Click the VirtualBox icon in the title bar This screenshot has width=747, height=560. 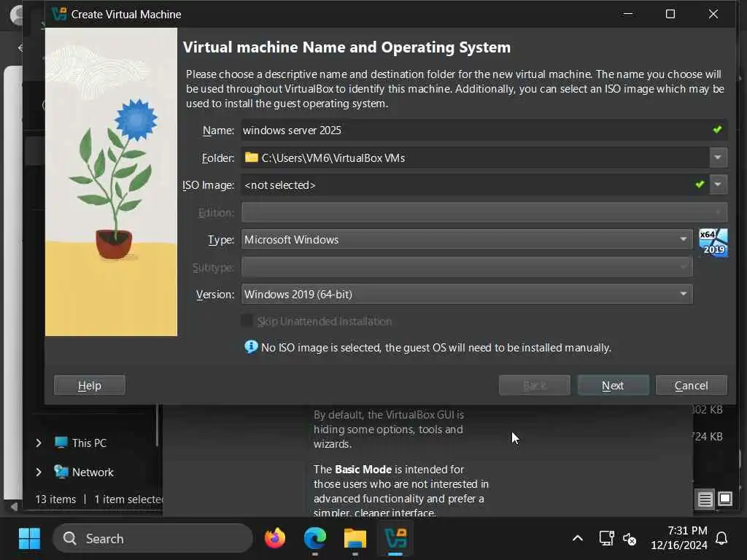pos(59,14)
